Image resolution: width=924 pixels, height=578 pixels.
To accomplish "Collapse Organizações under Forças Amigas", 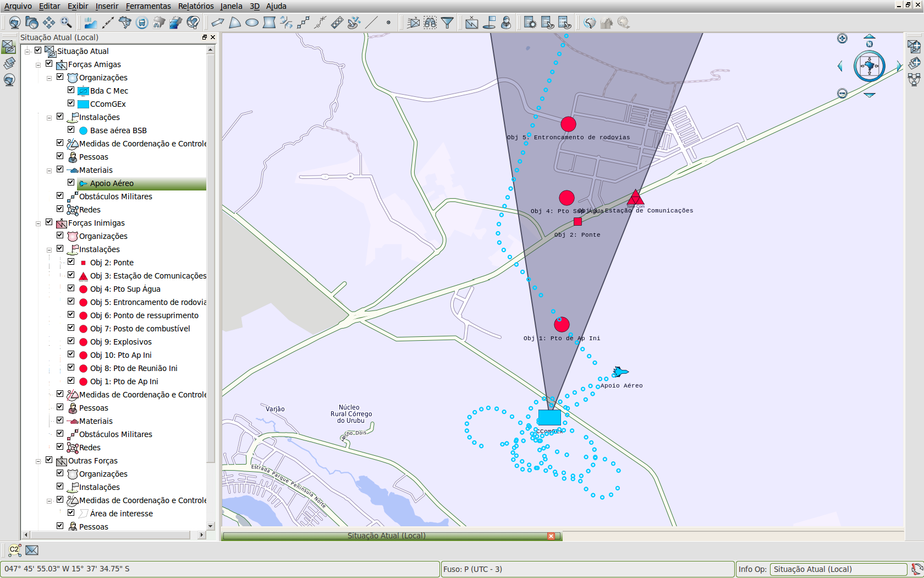I will 49,78.
